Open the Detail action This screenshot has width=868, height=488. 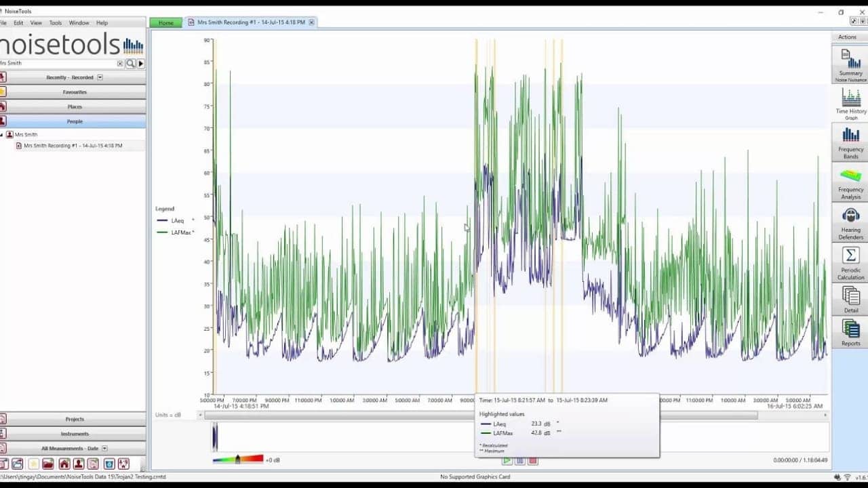850,299
